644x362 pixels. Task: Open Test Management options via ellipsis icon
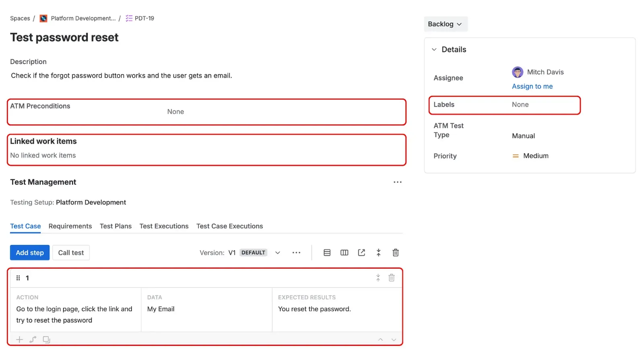point(397,182)
